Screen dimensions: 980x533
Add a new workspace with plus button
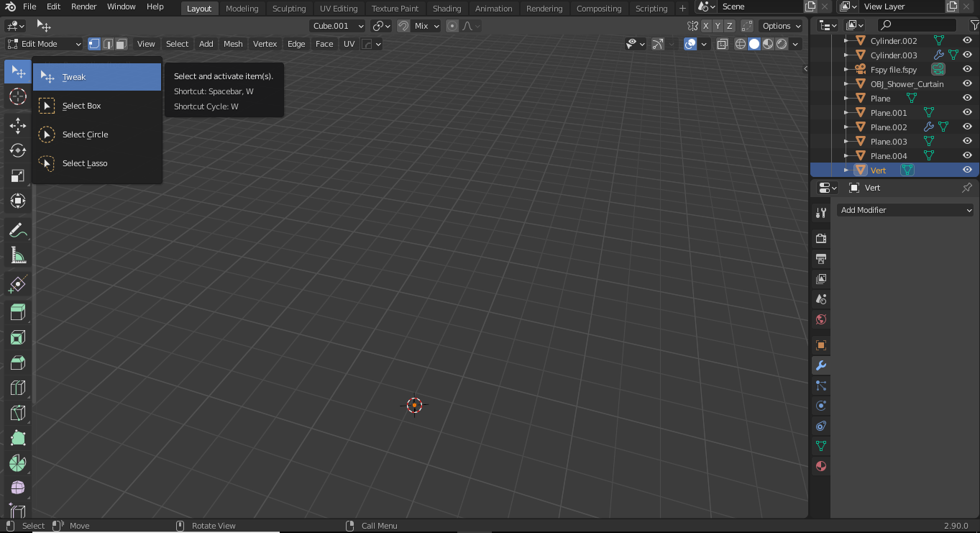pos(682,9)
